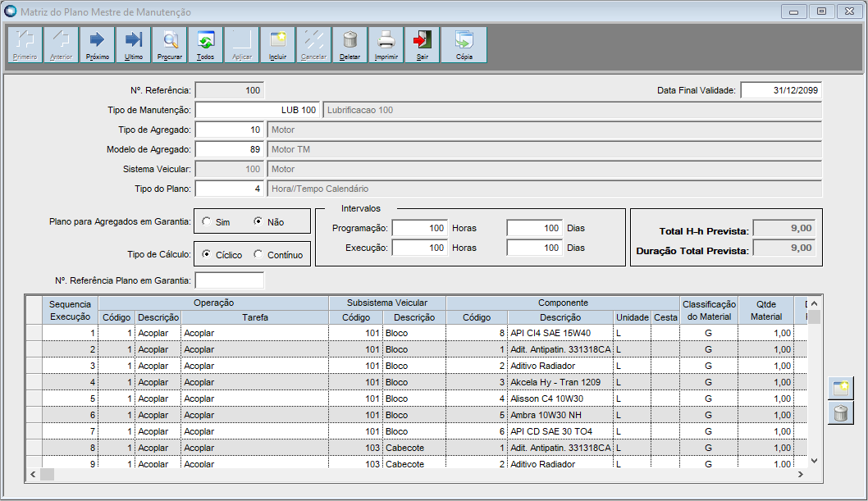Select Sim for Agregados em Garantia
The width and height of the screenshot is (868, 501).
[207, 221]
